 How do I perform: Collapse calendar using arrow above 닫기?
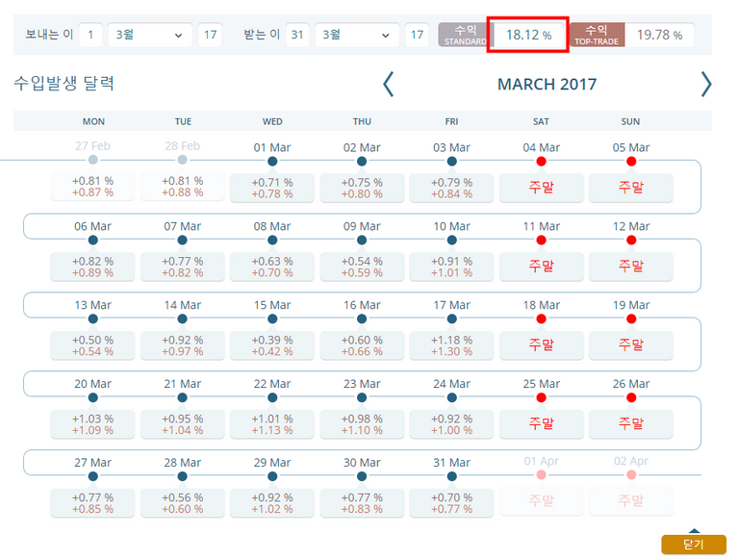(693, 529)
